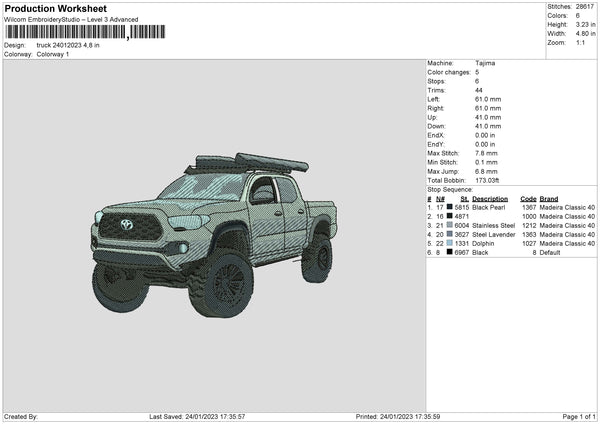Select the zoom value '1:1'
The width and height of the screenshot is (600, 424).
580,42
